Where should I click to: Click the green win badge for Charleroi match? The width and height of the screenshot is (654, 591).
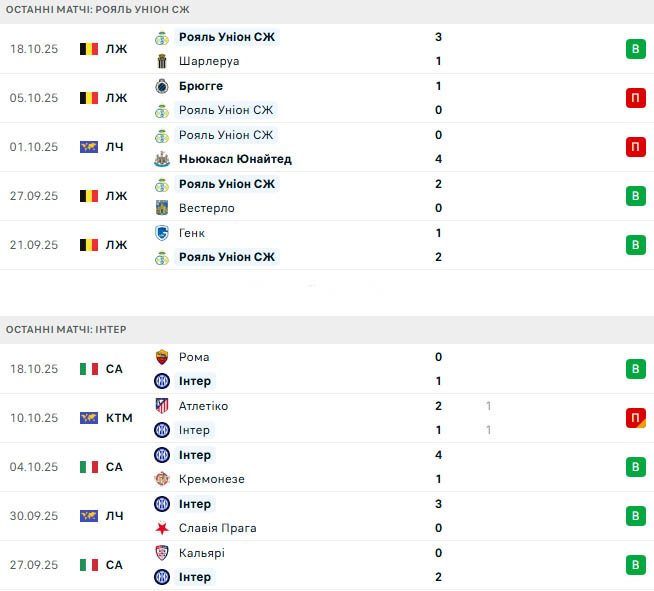coord(634,49)
